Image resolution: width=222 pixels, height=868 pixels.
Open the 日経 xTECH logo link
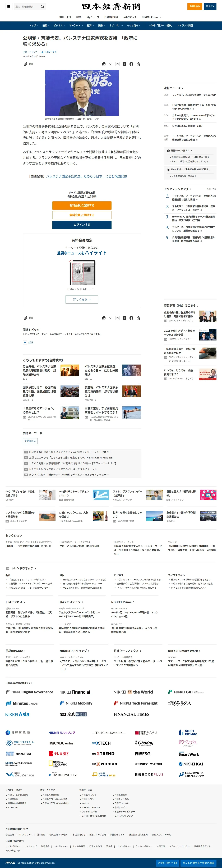101,743
